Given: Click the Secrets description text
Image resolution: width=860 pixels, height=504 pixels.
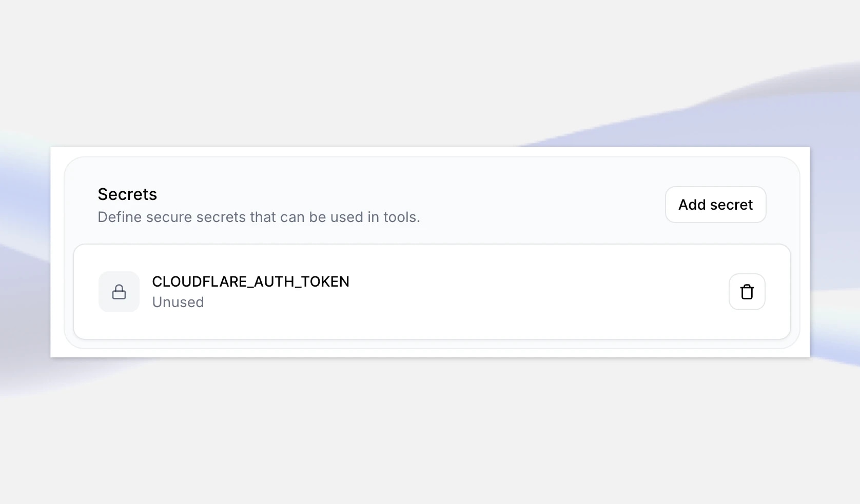Looking at the screenshot, I should (x=259, y=217).
